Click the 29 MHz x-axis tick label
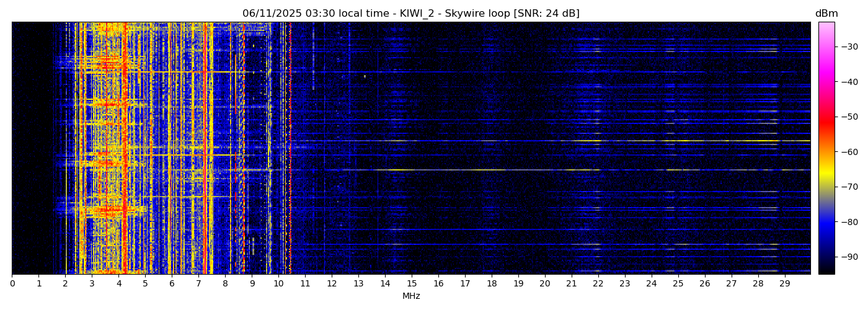This screenshot has width=868, height=310. click(784, 284)
